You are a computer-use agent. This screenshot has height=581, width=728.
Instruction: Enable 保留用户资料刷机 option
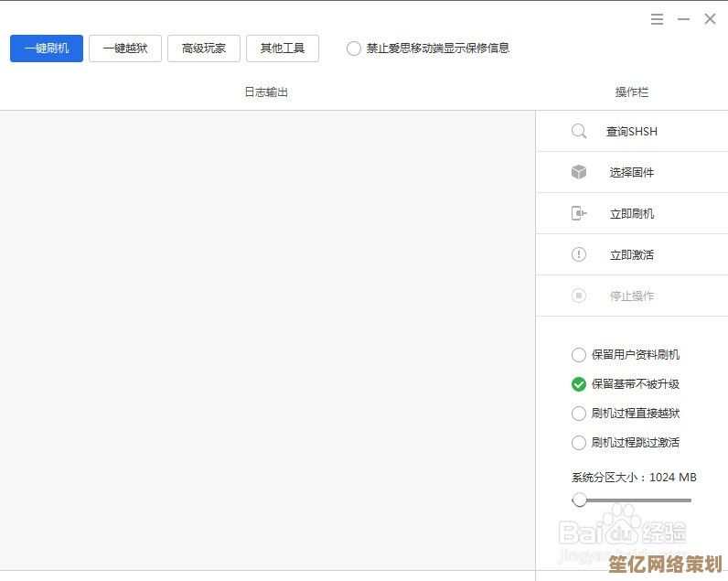578,355
